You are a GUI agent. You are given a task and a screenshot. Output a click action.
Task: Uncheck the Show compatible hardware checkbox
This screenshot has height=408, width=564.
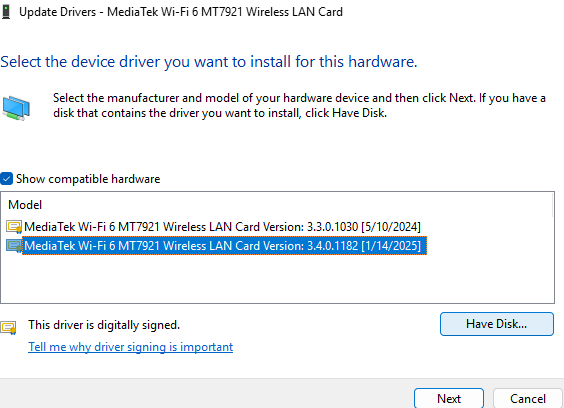pos(6,179)
